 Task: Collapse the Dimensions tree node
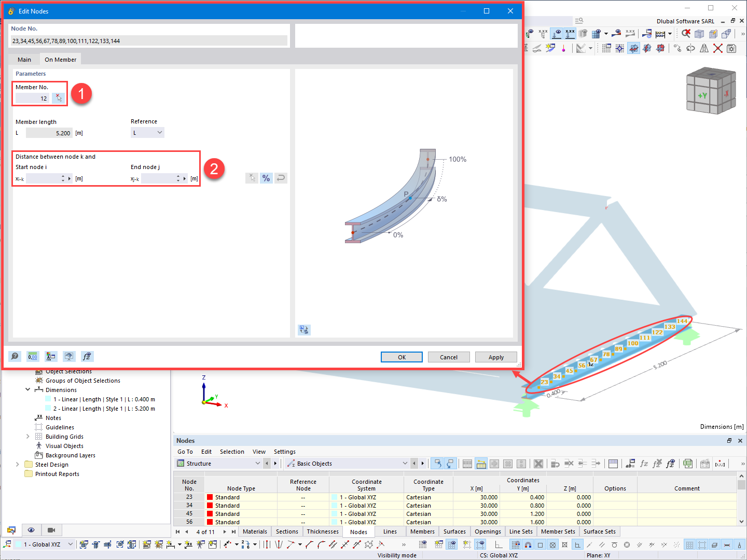point(28,389)
